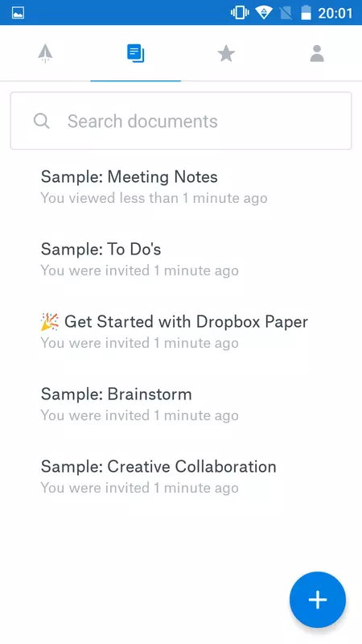Tap the battery indicator in status bar

(306, 13)
